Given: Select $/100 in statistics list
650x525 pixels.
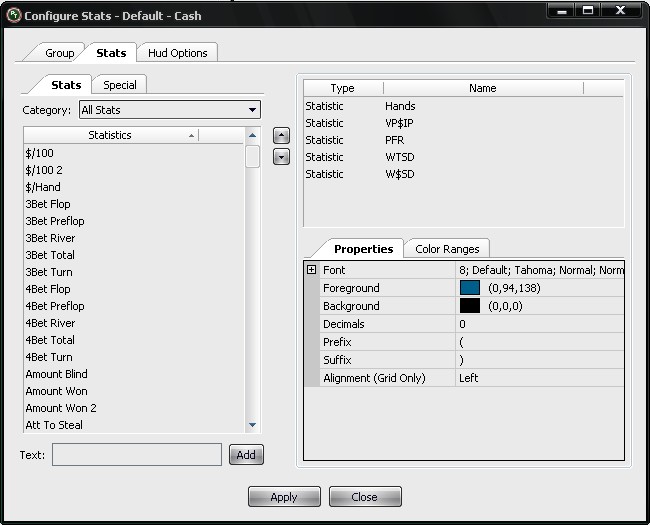Looking at the screenshot, I should (134, 153).
